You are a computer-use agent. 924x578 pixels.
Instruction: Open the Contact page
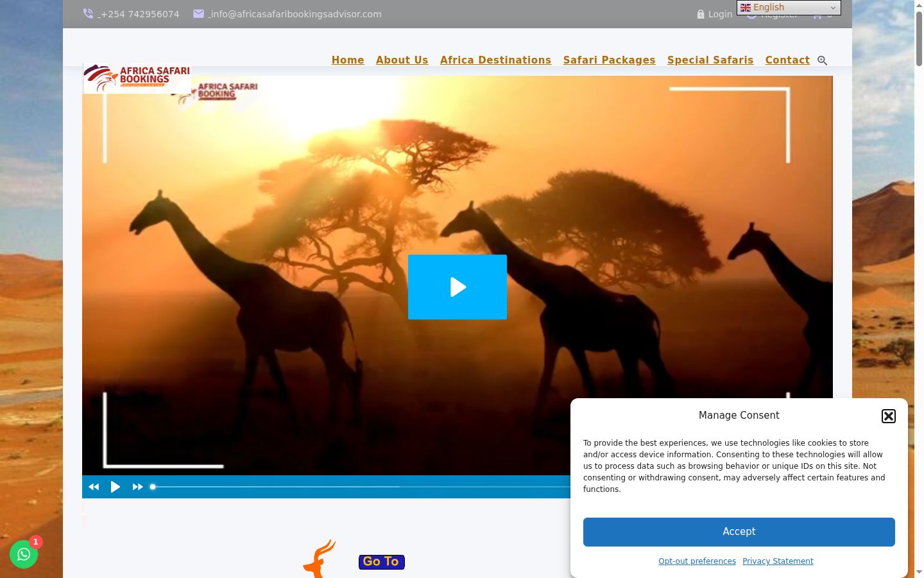pos(787,60)
